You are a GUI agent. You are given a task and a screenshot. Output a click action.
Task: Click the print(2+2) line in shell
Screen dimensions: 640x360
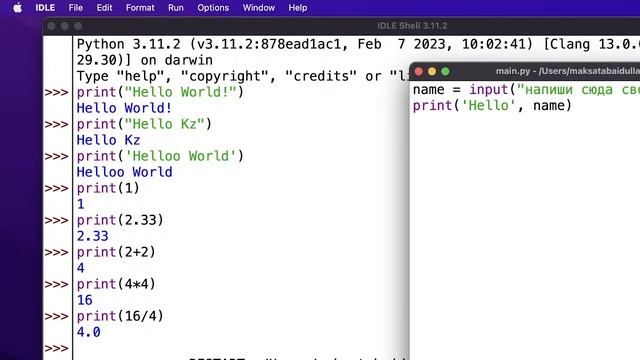tap(116, 252)
